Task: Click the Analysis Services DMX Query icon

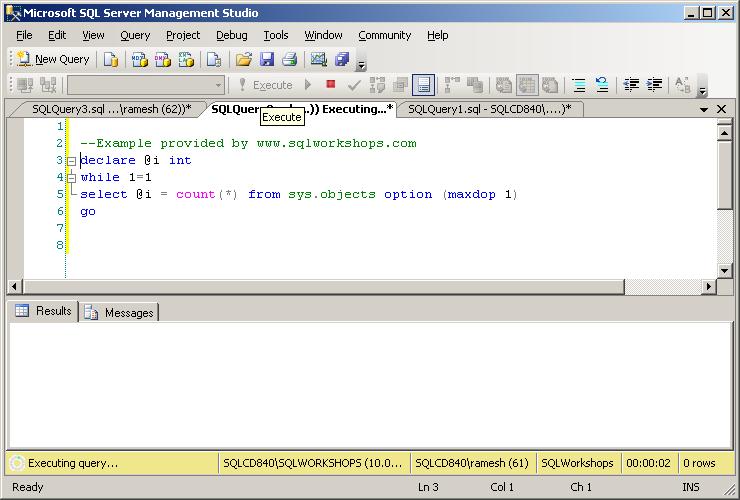Action: (x=163, y=59)
